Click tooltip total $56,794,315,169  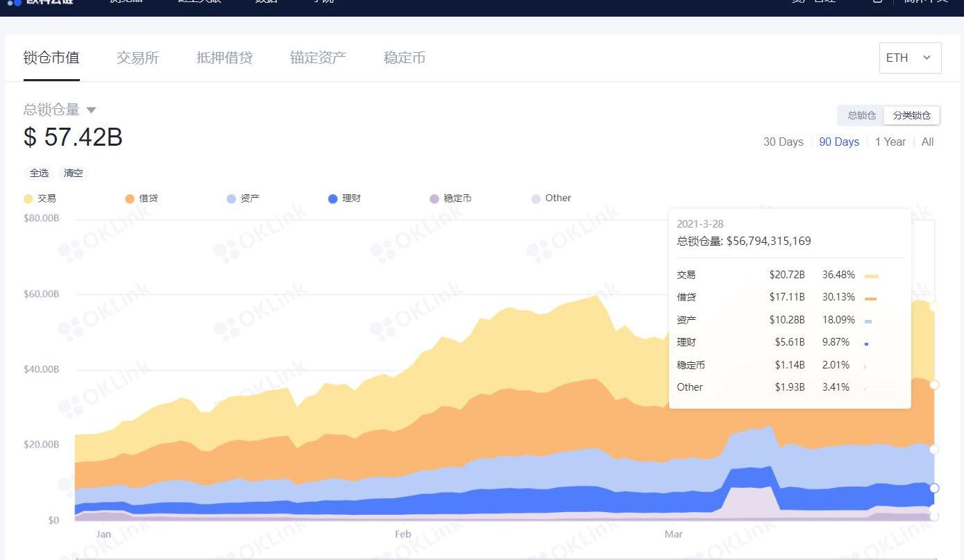[x=768, y=241]
